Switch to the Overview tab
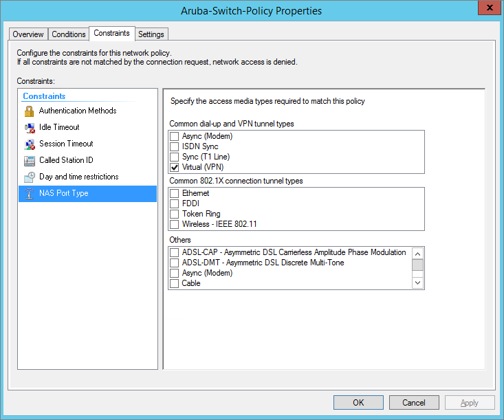The height and width of the screenshot is (420, 504). pyautogui.click(x=28, y=34)
